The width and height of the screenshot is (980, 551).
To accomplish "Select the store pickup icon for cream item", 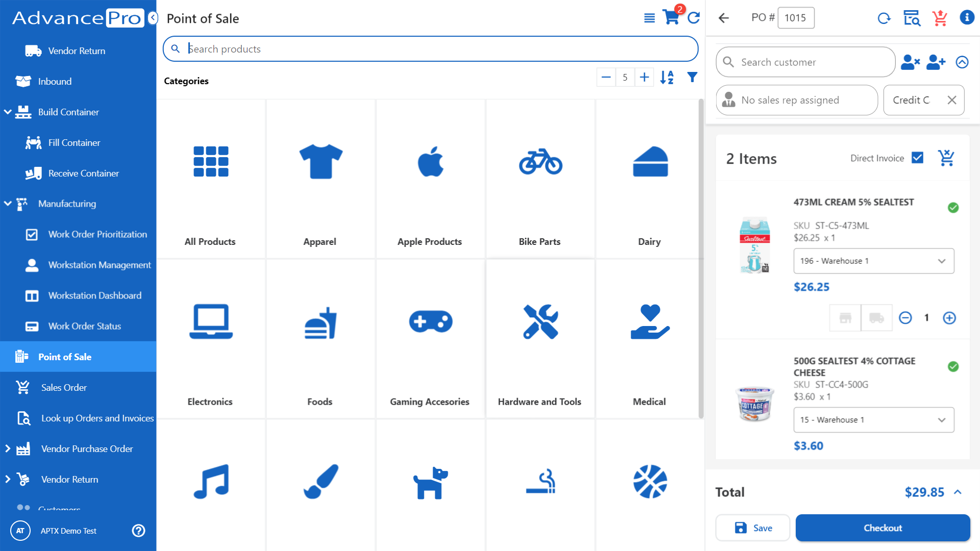I will click(x=845, y=318).
